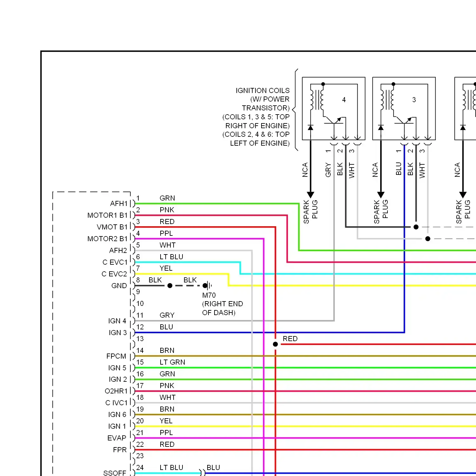Select the IGN 4 terminal label
Screen dimensions: 476x476
117,321
